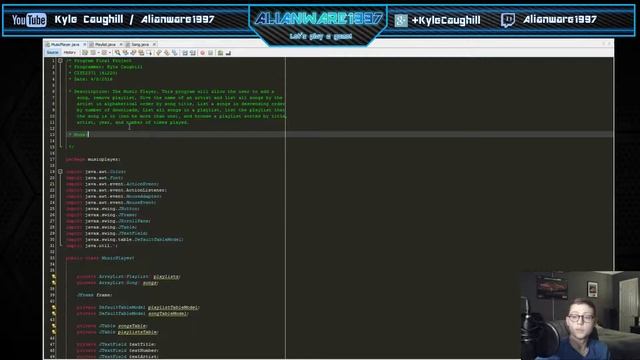The image size is (640, 360).
Task: Start macro recording with the red icon
Action: (x=202, y=53)
